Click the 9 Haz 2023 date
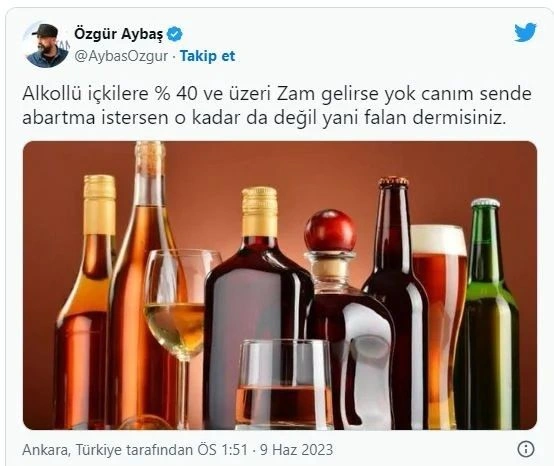This screenshot has width=554, height=466. coord(296,450)
